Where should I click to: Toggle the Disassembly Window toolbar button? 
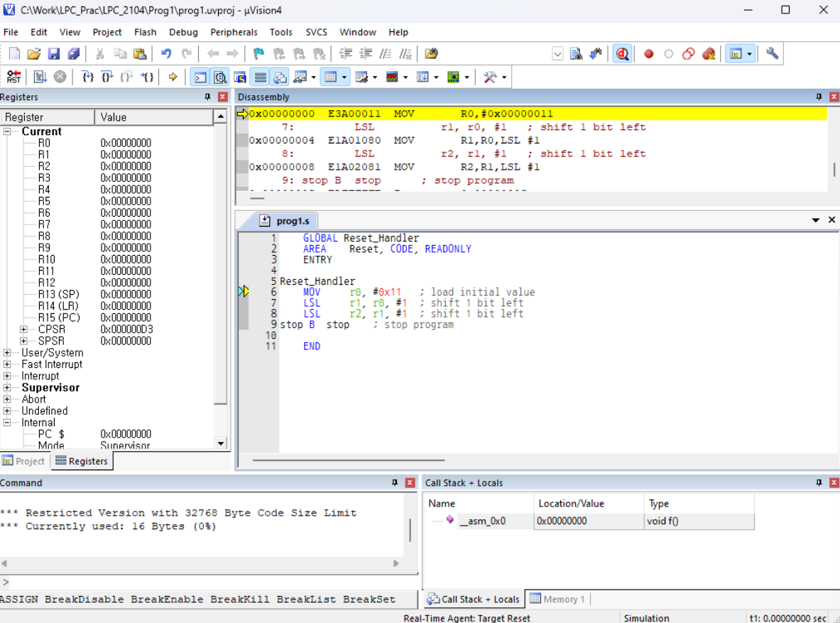coord(220,77)
